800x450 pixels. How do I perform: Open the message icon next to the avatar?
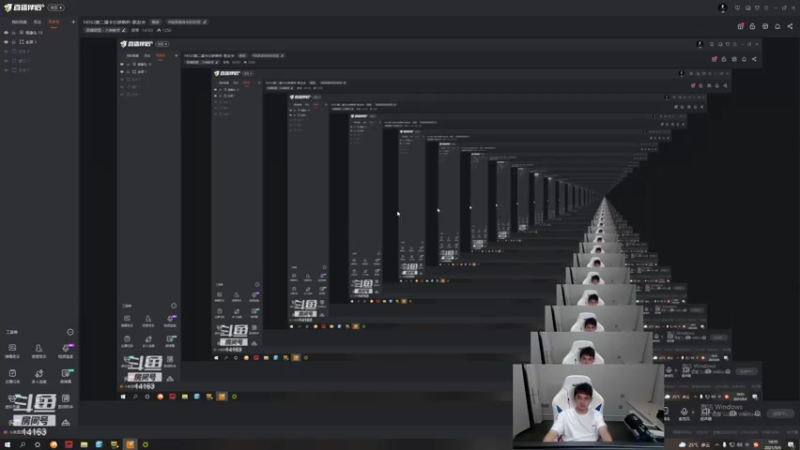(x=737, y=8)
